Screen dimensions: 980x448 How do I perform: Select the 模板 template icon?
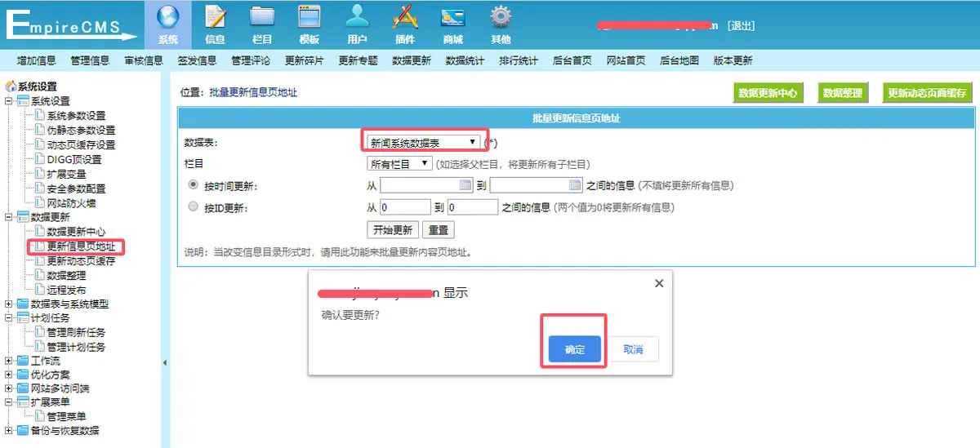[x=309, y=18]
